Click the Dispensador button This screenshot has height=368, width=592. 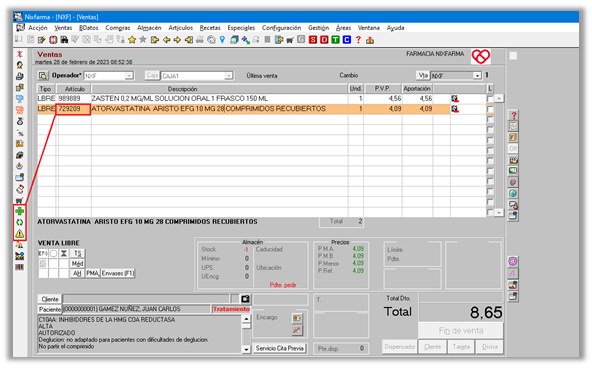(399, 346)
